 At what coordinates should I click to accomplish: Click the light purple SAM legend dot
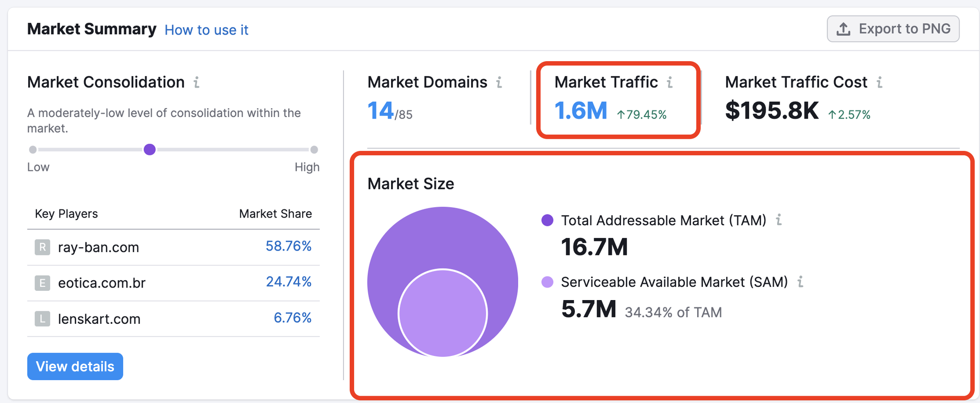point(547,282)
